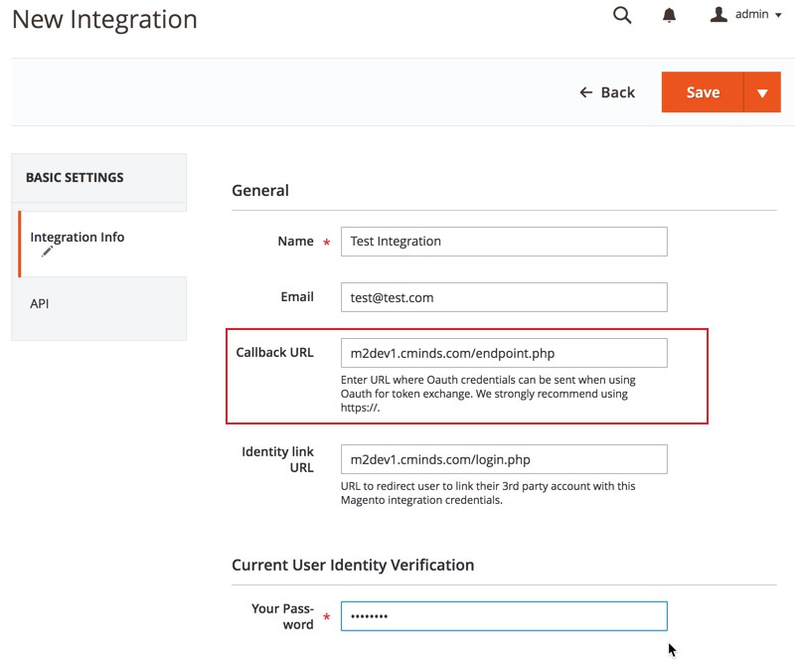This screenshot has width=803, height=672.
Task: Click the notifications bell icon
Action: tap(670, 15)
